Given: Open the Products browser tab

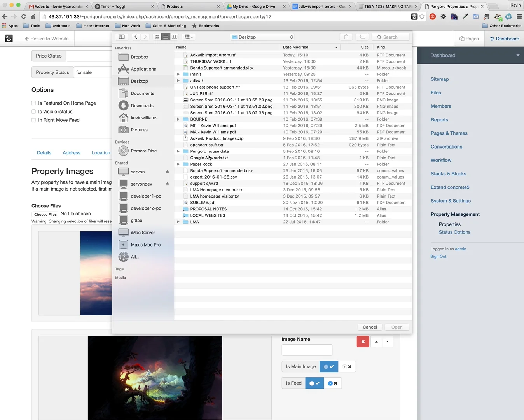Looking at the screenshot, I should click(190, 6).
